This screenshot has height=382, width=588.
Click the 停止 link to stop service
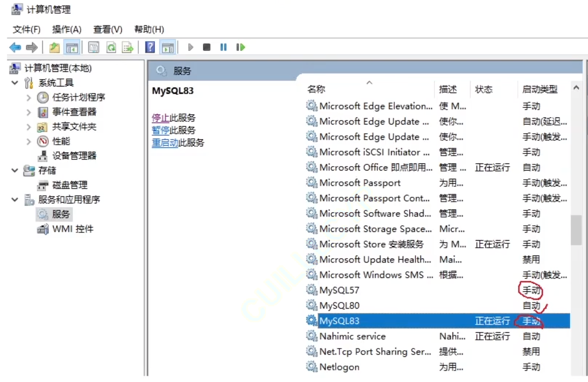[161, 118]
